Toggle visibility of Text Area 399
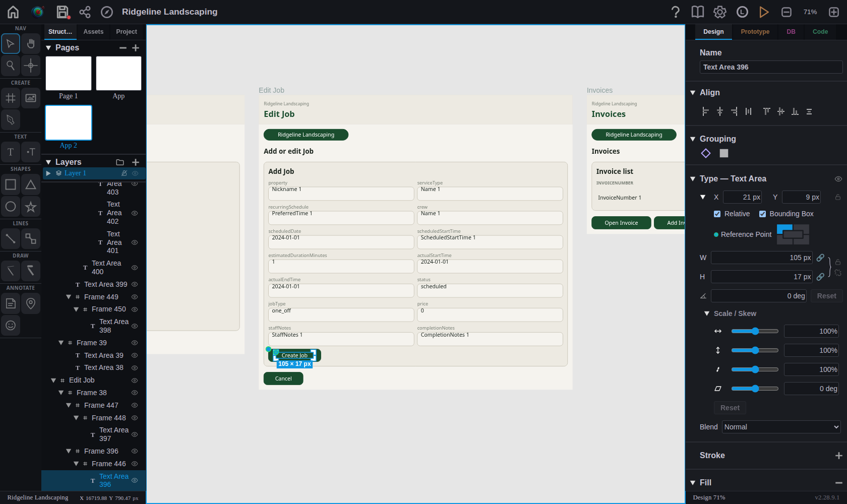 pos(135,284)
